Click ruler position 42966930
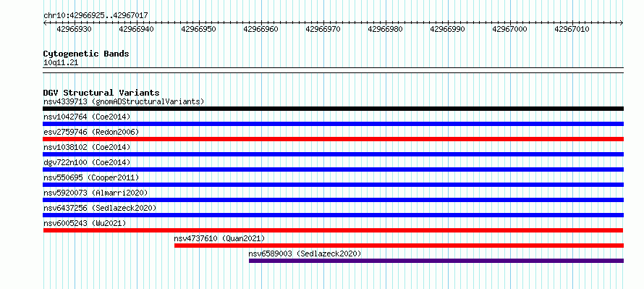Viewport: 644px width, 289px height. pyautogui.click(x=75, y=29)
